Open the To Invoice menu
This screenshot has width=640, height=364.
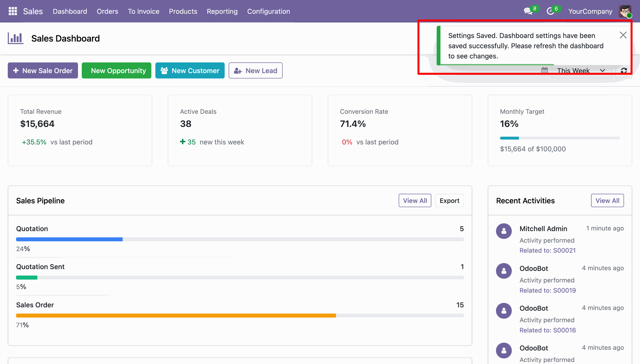[x=143, y=11]
